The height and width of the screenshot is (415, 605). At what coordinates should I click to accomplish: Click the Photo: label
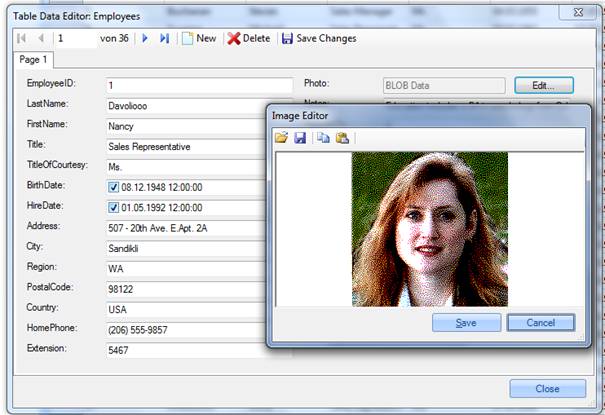pyautogui.click(x=317, y=83)
